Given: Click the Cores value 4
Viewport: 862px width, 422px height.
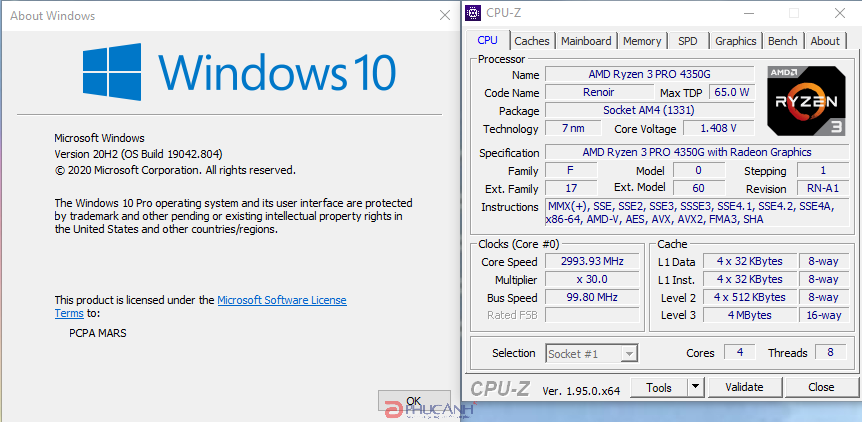Looking at the screenshot, I should click(x=739, y=352).
